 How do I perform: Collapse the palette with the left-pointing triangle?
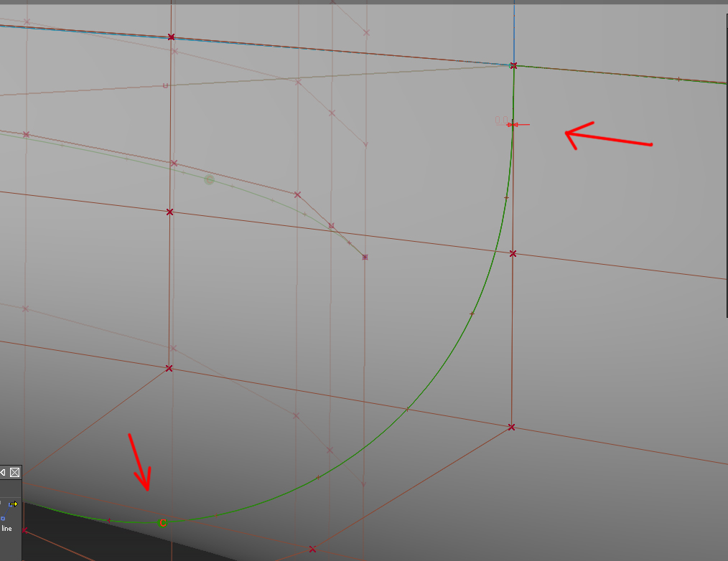(3, 472)
